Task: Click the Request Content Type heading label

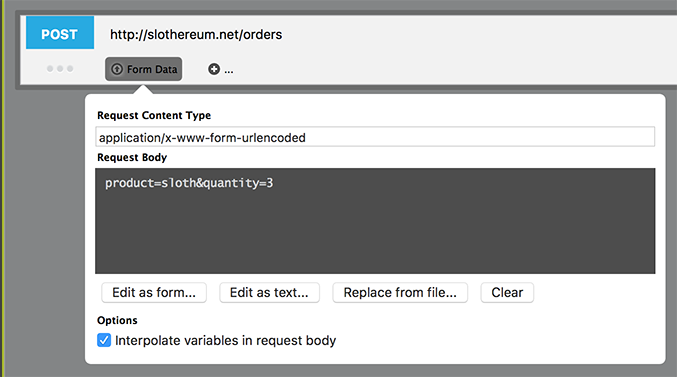Action: [x=154, y=115]
